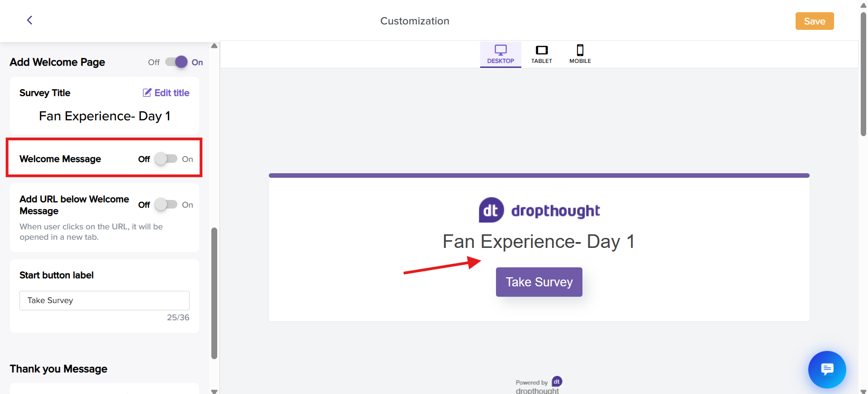Select the Desktop preview icon
This screenshot has height=394, width=868.
[501, 50]
